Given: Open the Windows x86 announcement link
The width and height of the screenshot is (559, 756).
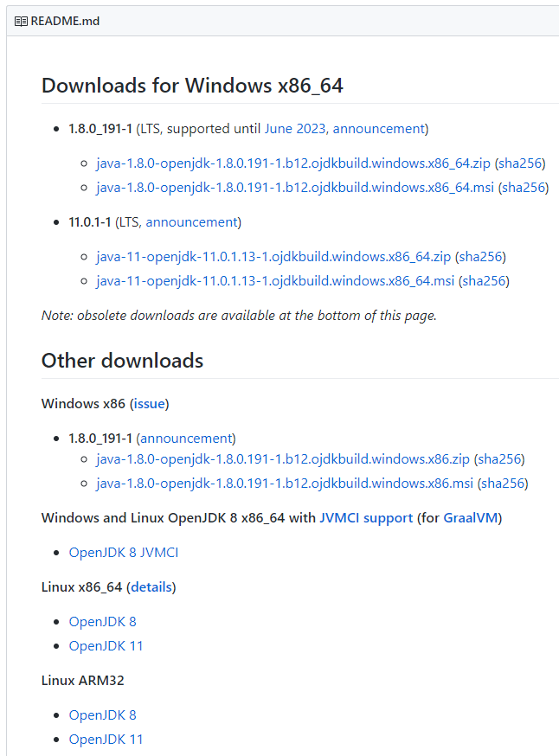Looking at the screenshot, I should click(x=186, y=439).
